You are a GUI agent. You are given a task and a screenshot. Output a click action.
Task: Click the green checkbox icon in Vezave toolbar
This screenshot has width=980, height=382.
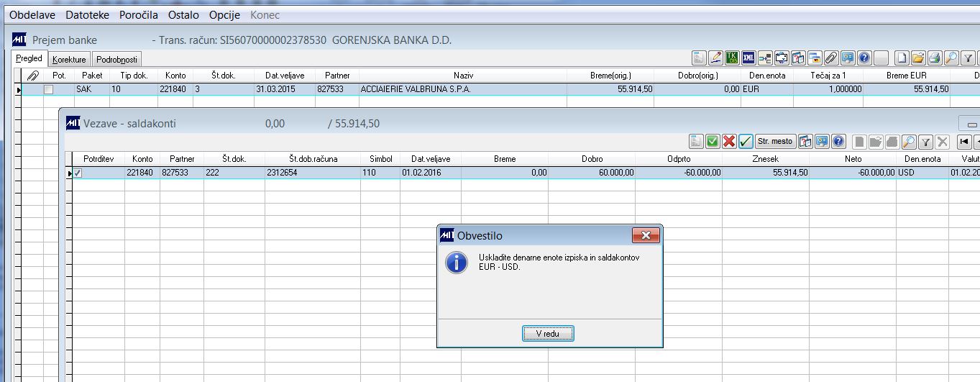pyautogui.click(x=713, y=141)
